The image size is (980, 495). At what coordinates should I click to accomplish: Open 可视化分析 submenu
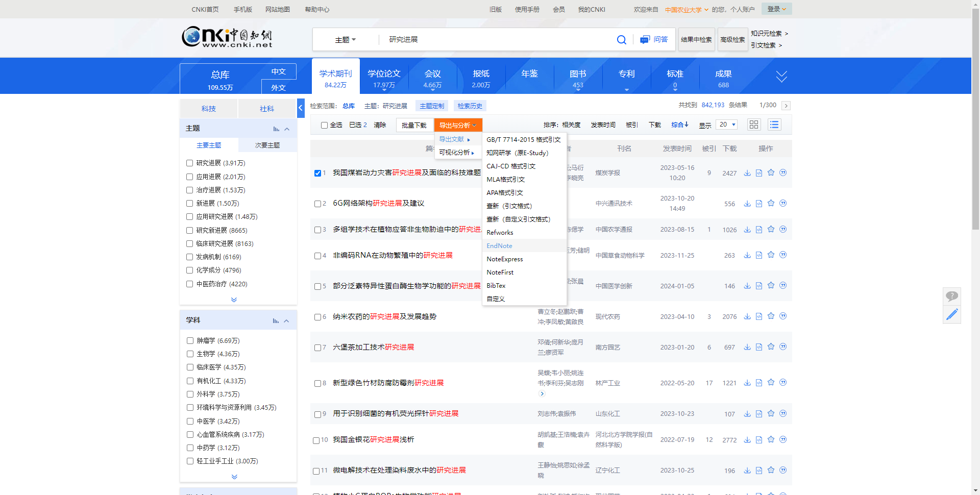pos(457,153)
